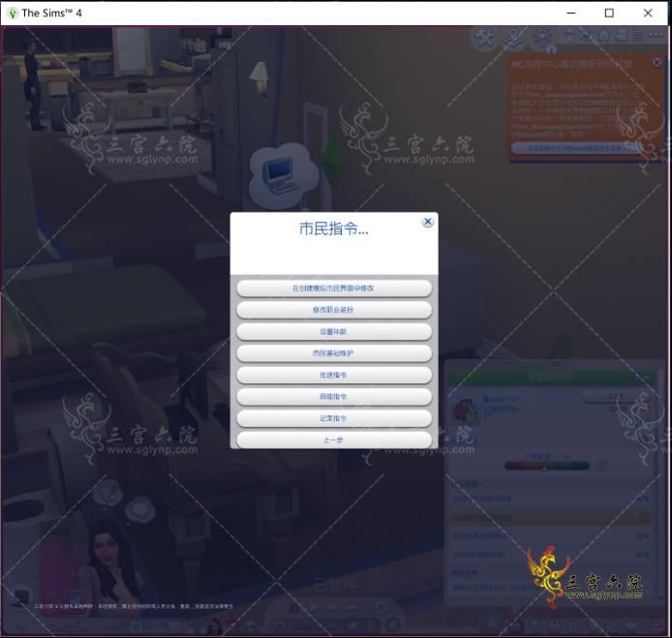The image size is (672, 638).
Task: Select the sixth command button above 上一步 row
Action: pos(334,397)
